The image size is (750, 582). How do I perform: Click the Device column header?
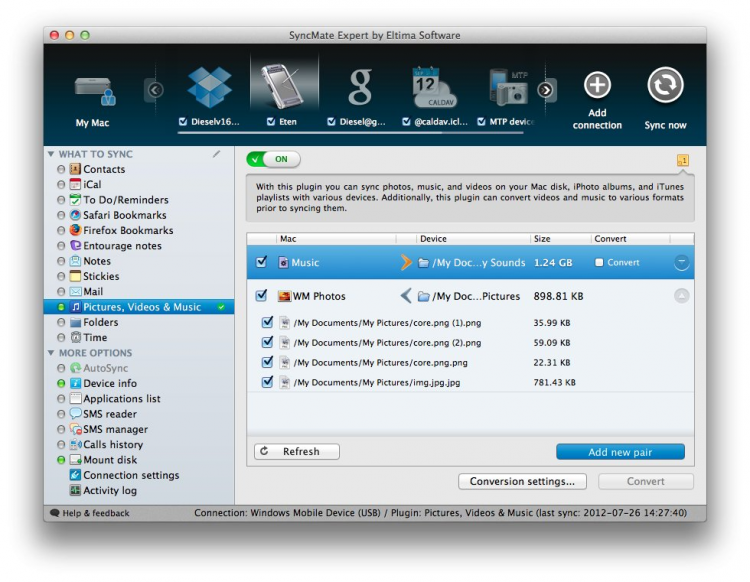473,239
